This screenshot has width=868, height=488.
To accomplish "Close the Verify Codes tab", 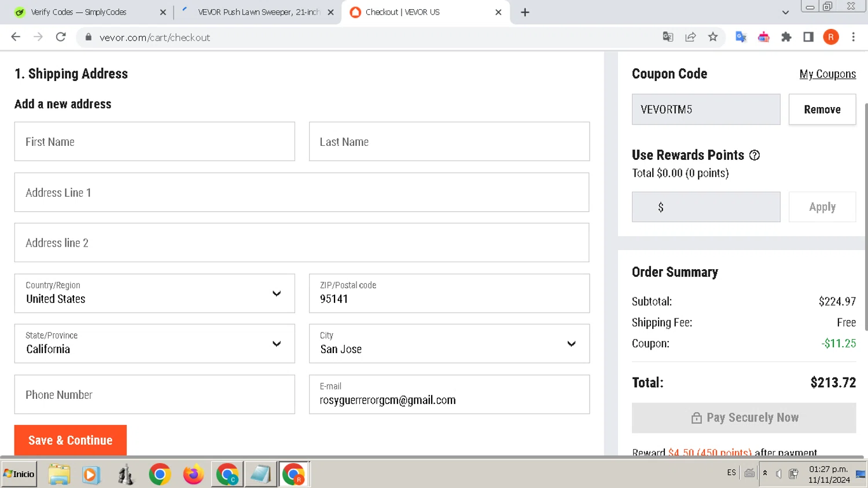I will tap(163, 12).
